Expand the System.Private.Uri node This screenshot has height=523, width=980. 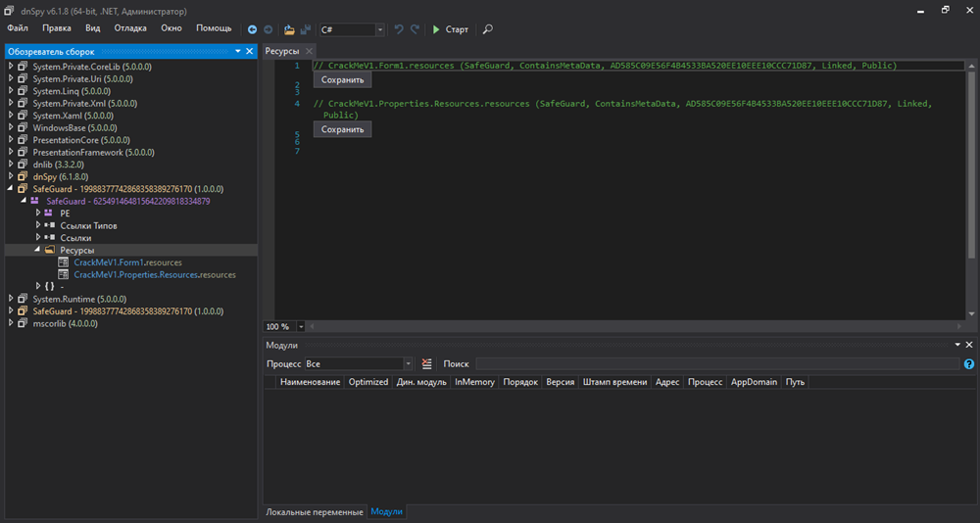coord(11,78)
